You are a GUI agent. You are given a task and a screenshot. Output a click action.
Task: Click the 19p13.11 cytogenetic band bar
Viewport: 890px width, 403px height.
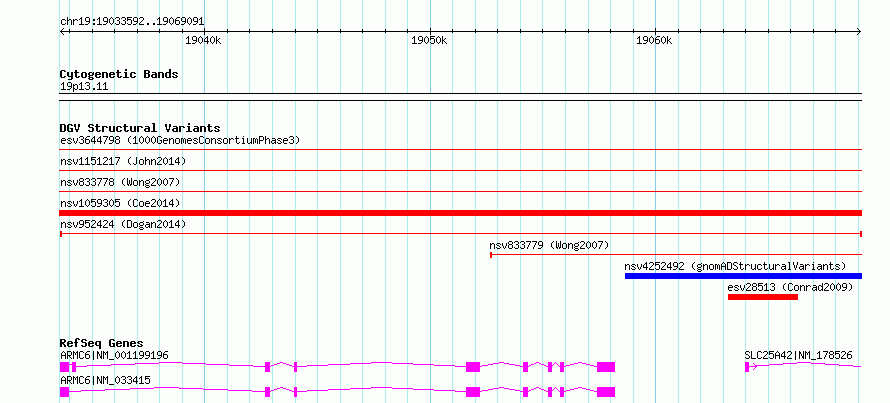point(460,97)
